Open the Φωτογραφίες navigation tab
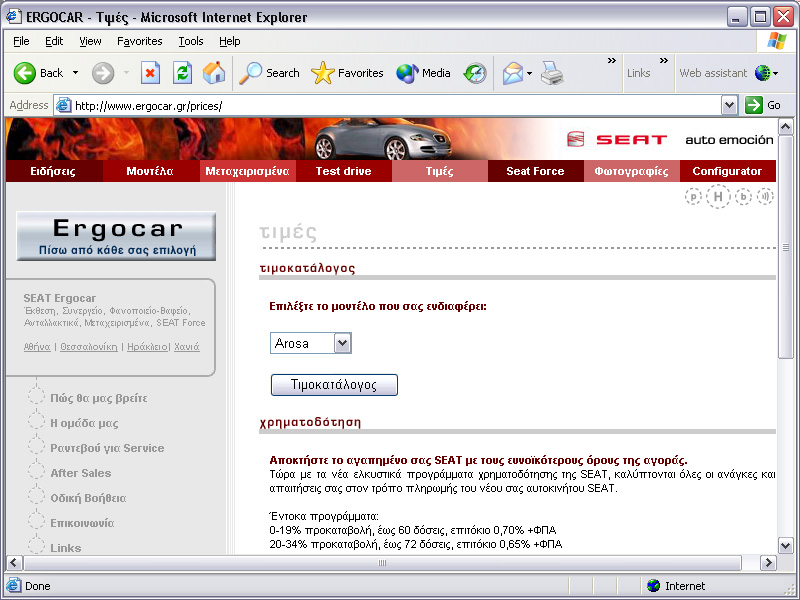This screenshot has width=800, height=600. tap(631, 171)
